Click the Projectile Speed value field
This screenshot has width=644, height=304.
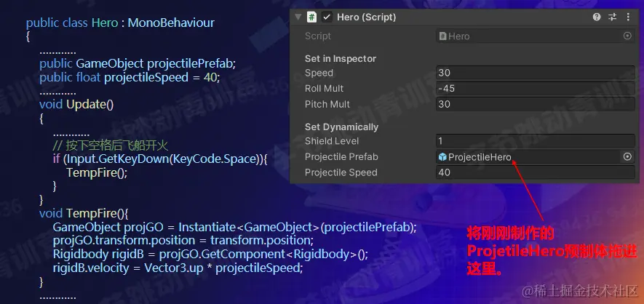click(x=535, y=172)
